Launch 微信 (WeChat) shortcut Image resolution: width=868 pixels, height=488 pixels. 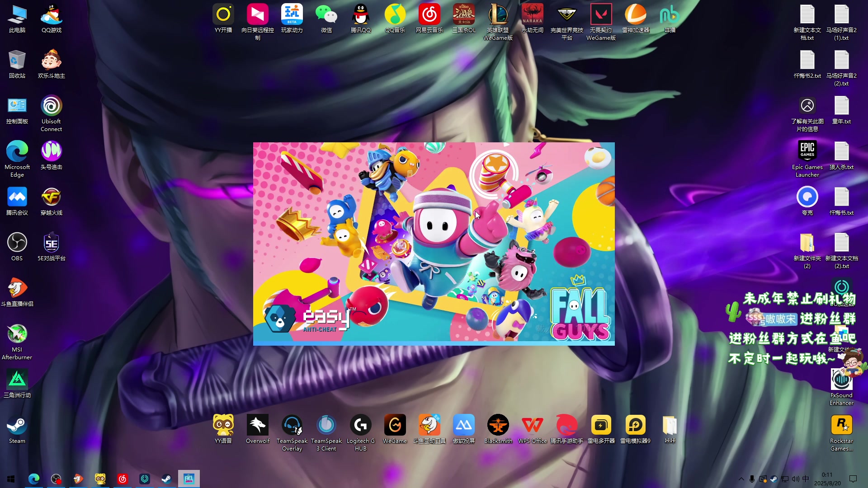pyautogui.click(x=326, y=19)
